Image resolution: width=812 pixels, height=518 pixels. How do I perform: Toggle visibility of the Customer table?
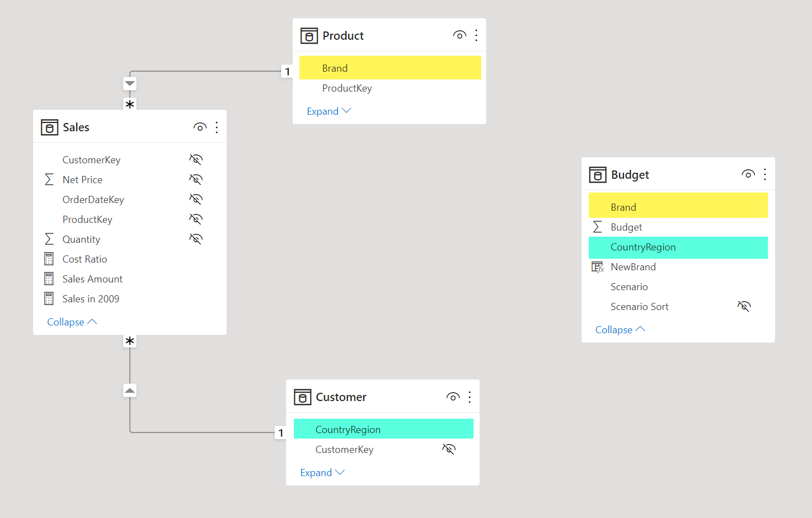[453, 397]
